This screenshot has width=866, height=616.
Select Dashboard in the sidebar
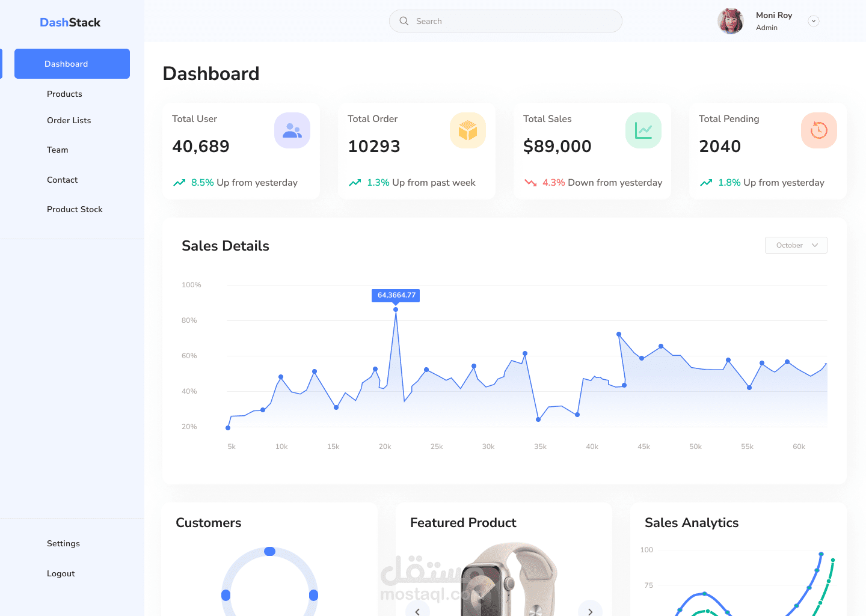(72, 64)
